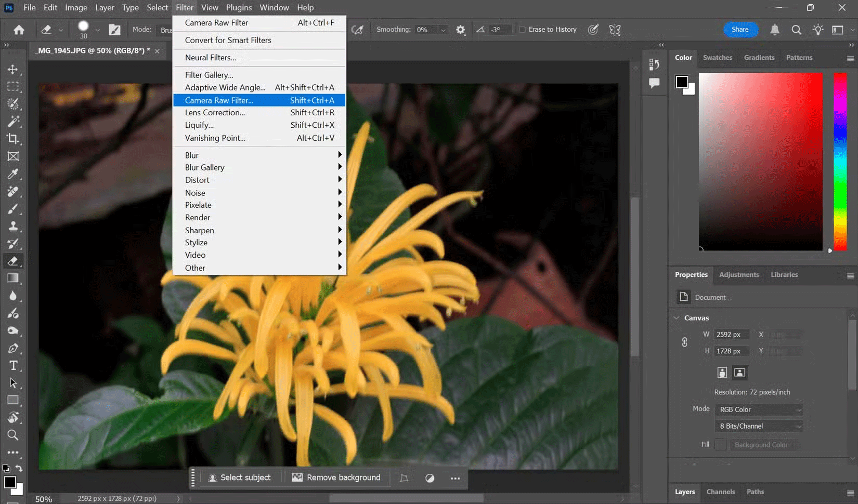This screenshot has width=858, height=504.
Task: Collapse the Canvas section
Action: tap(677, 318)
